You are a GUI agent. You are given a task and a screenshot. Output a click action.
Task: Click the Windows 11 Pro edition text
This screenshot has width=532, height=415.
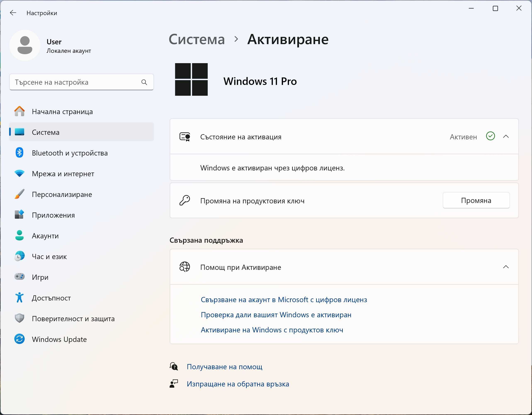tap(260, 81)
